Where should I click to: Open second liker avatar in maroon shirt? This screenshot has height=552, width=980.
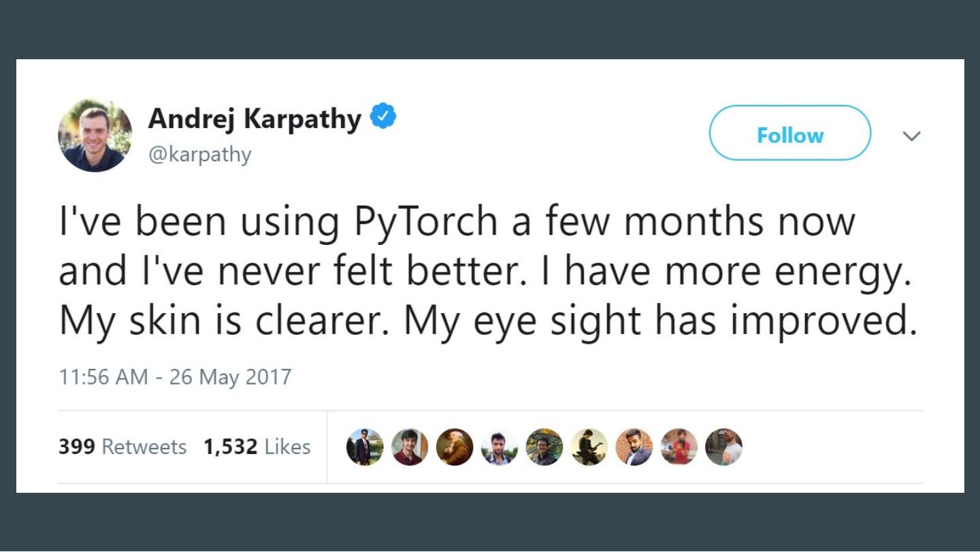pyautogui.click(x=410, y=447)
